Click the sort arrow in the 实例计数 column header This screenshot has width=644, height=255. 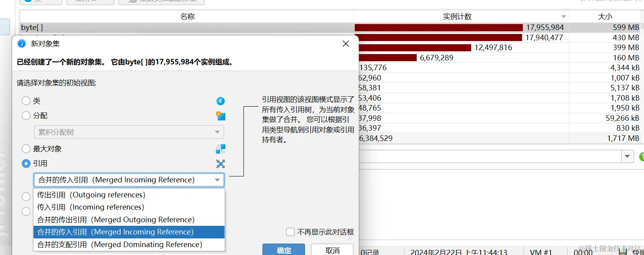pyautogui.click(x=563, y=17)
